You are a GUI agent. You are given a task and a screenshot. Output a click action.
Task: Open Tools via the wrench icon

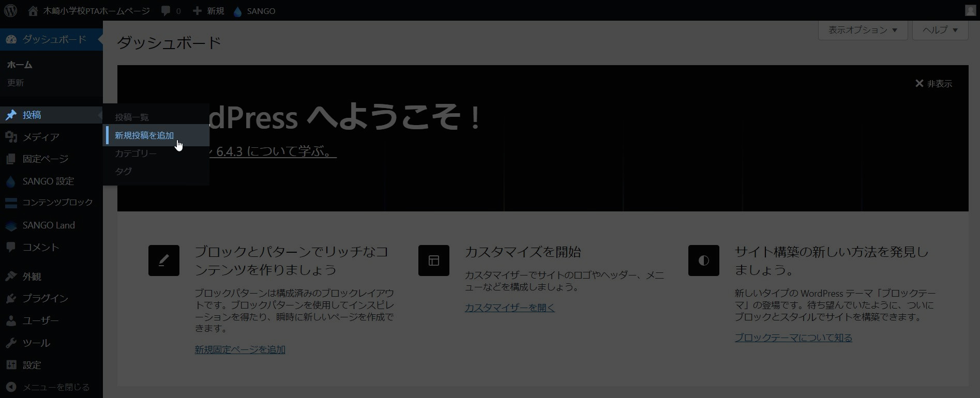[11, 343]
